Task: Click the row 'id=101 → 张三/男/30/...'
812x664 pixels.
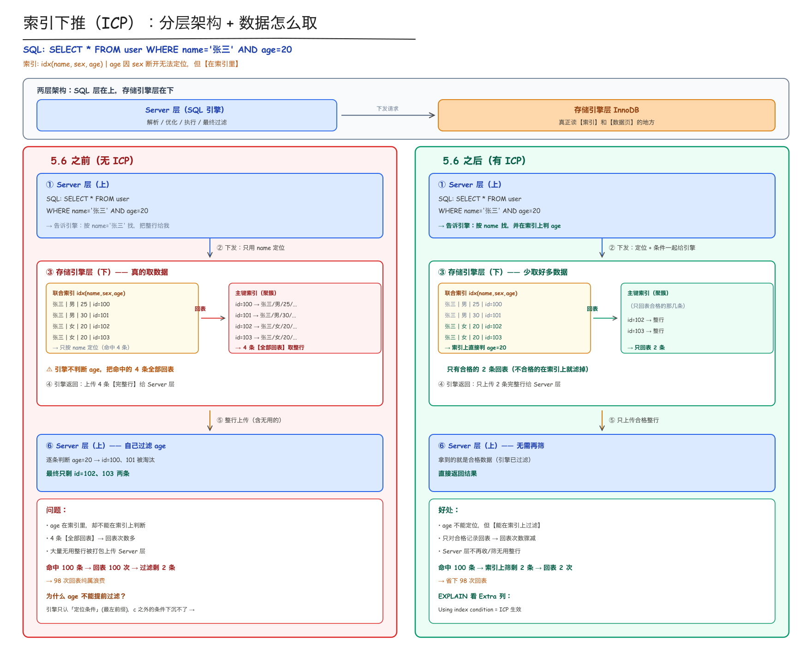Action: point(266,315)
